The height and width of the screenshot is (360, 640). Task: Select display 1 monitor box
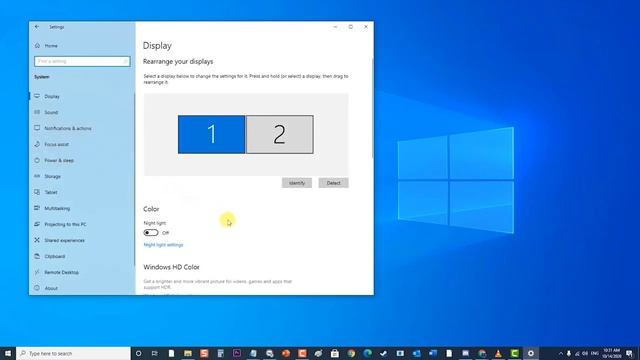pyautogui.click(x=211, y=134)
